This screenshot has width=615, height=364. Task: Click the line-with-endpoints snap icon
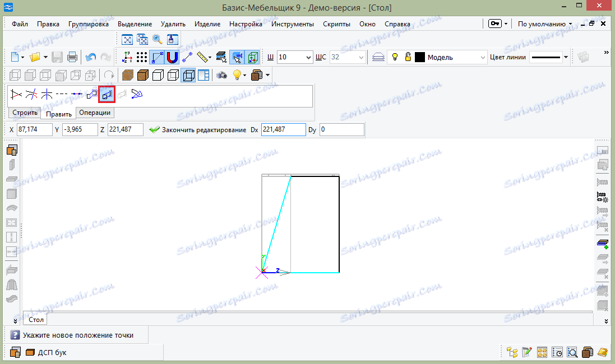(187, 57)
